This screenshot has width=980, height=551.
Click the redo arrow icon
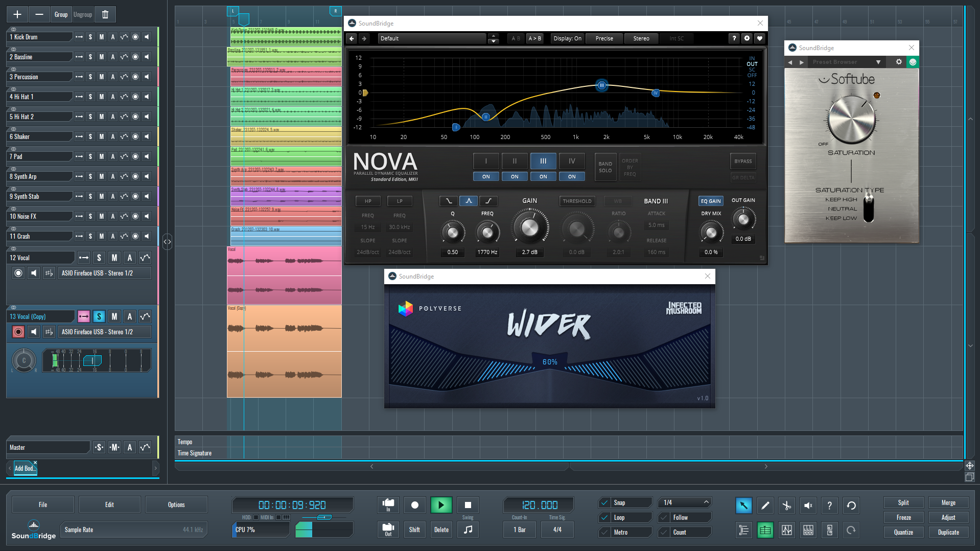point(851,530)
